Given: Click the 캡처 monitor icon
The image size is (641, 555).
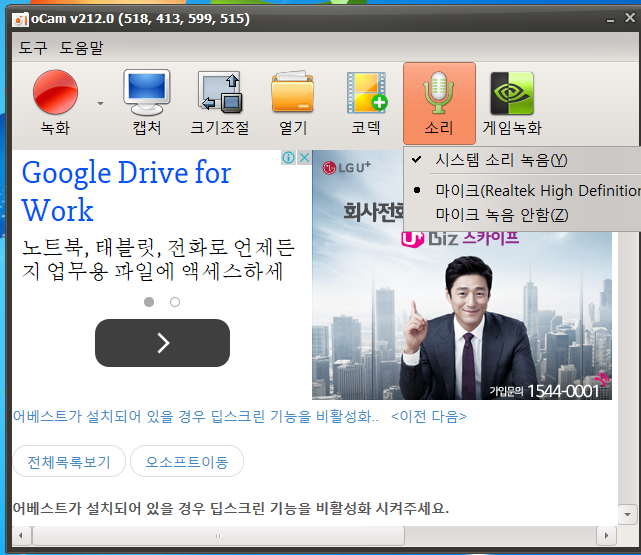Looking at the screenshot, I should (147, 92).
